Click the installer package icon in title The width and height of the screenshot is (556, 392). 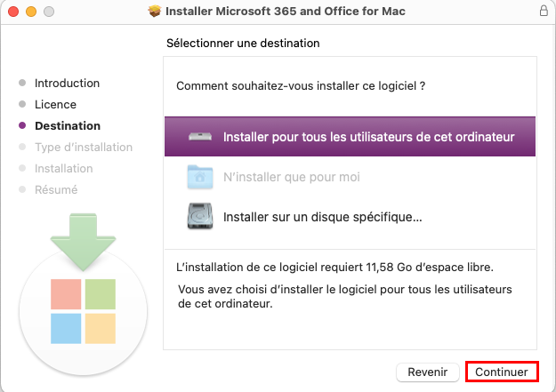155,11
